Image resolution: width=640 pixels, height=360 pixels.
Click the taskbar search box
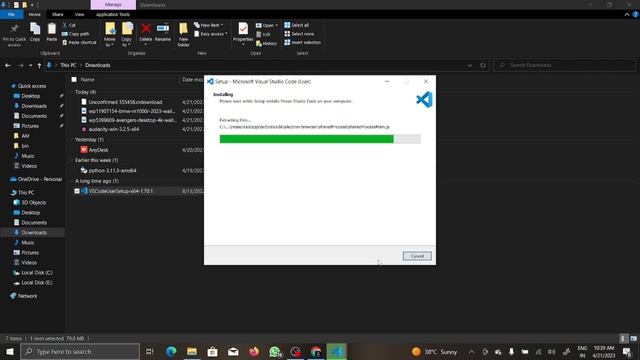80,351
